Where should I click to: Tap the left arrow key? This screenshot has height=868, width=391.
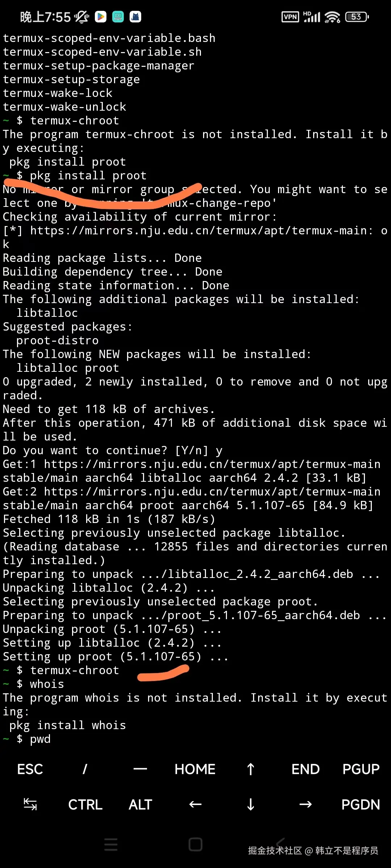point(195,805)
